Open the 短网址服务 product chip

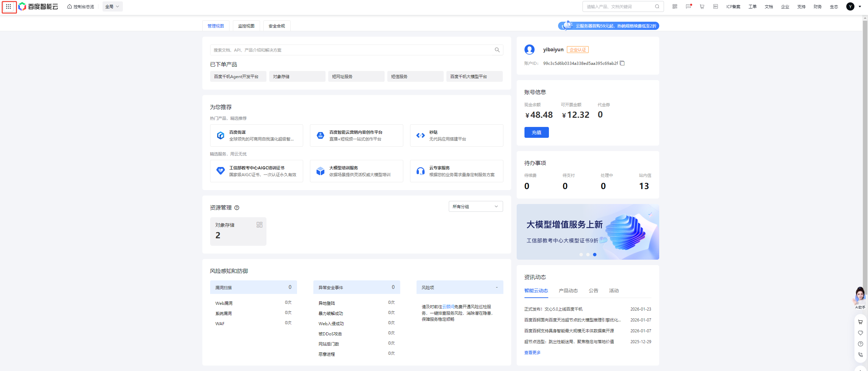(356, 77)
